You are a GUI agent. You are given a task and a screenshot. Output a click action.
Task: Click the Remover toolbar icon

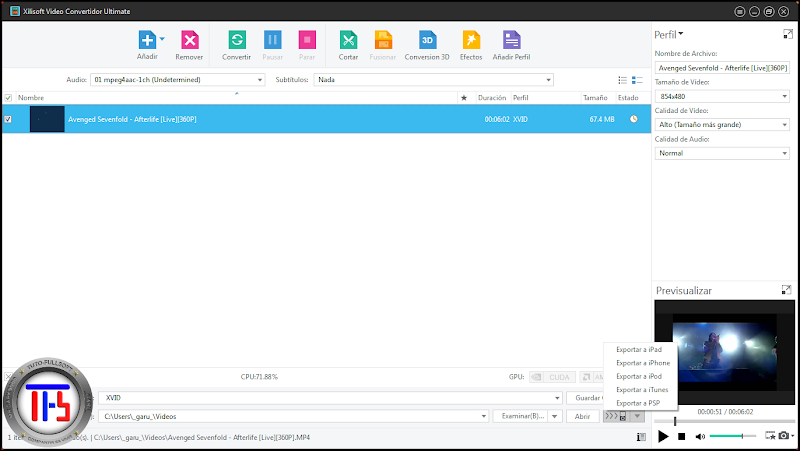tap(189, 40)
